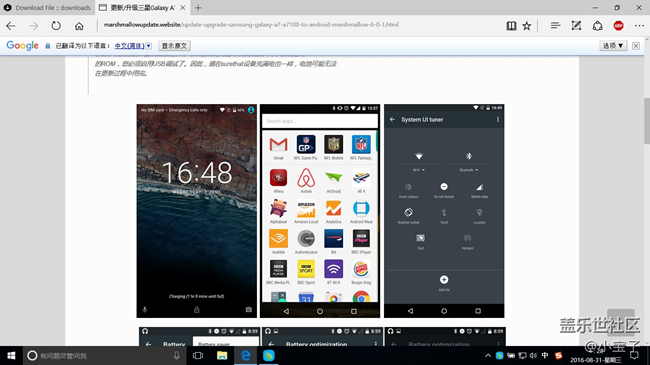Click the Burger King icon in the app drawer image
The width and height of the screenshot is (650, 365).
[x=361, y=270]
